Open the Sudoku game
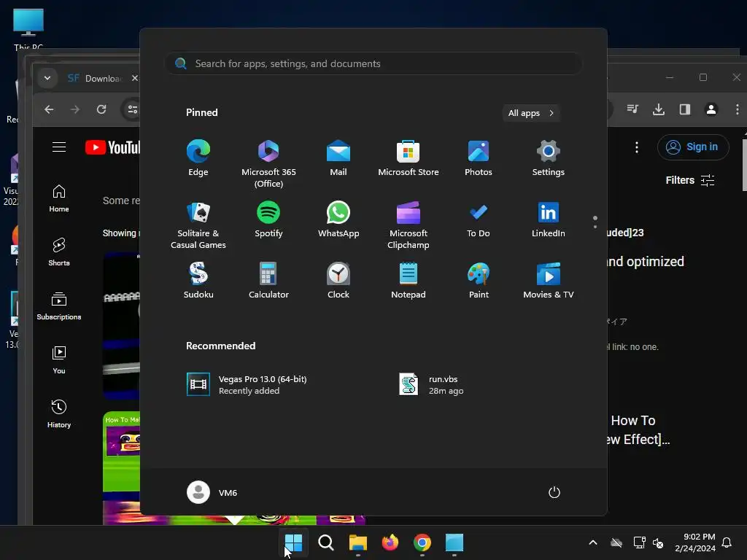Viewport: 747px width, 560px height. pos(198,281)
